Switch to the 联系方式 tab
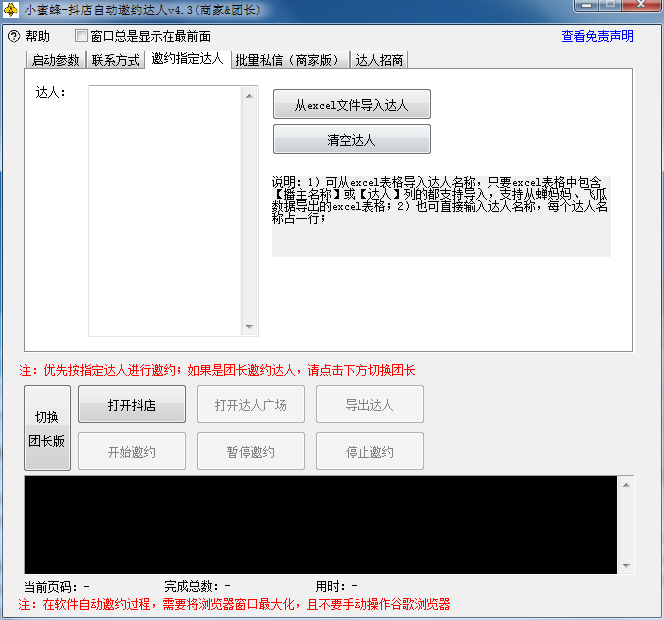 pos(116,60)
